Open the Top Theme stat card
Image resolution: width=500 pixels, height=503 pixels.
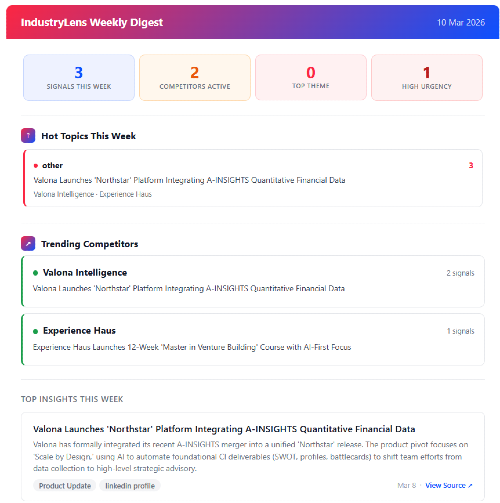(x=311, y=78)
